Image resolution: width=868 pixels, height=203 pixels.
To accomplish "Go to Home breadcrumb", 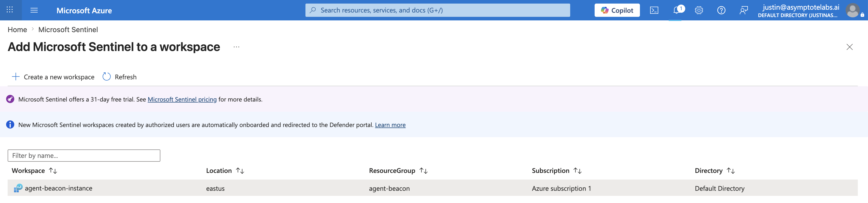I will point(17,30).
